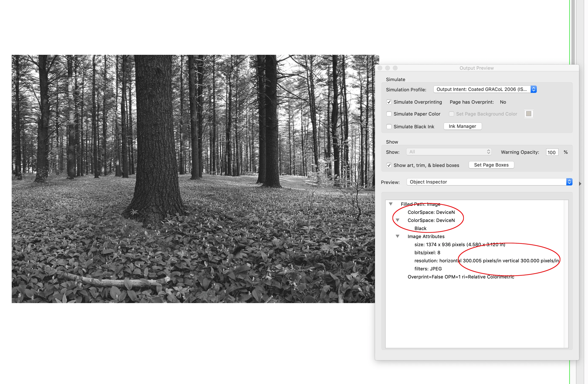588x384 pixels.
Task: Open the Preview Object Inspector dropdown
Action: (489, 182)
